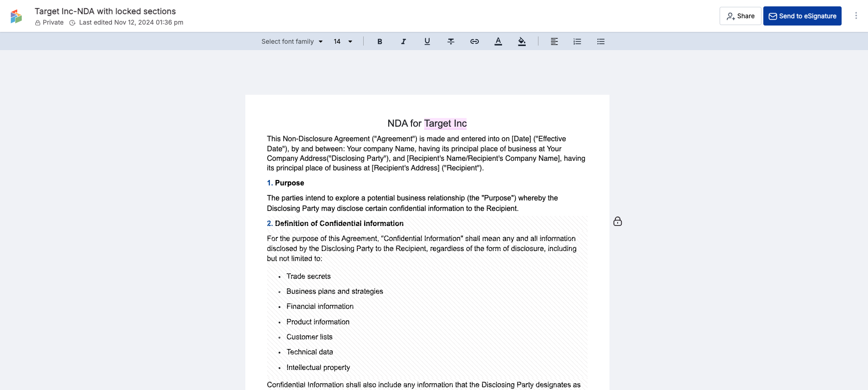Open the font size 14 dropdown

coord(343,41)
